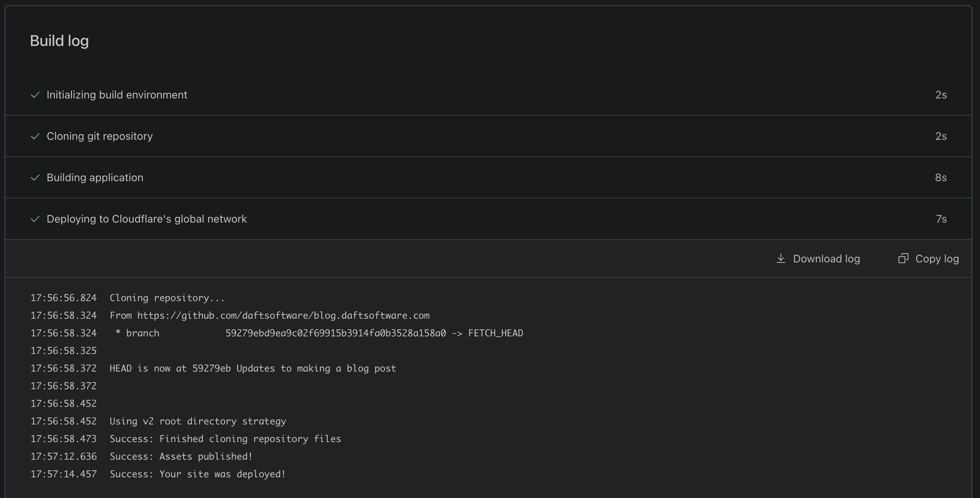Expand Deploying to Cloudflare's global network step
Viewport: 980px width, 498px height.
[147, 219]
